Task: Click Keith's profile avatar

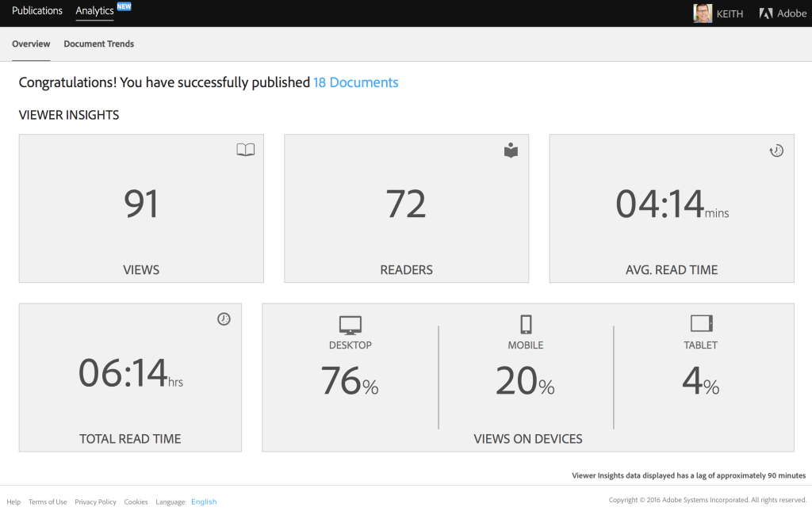Action: [703, 13]
